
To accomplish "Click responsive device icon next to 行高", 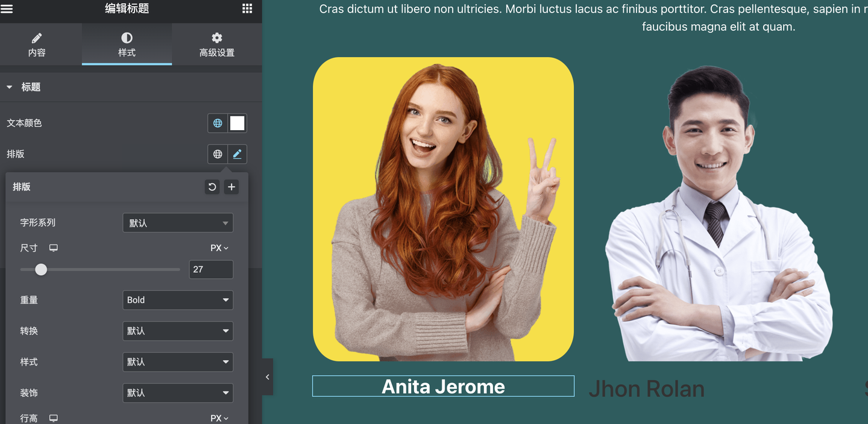I will 54,418.
